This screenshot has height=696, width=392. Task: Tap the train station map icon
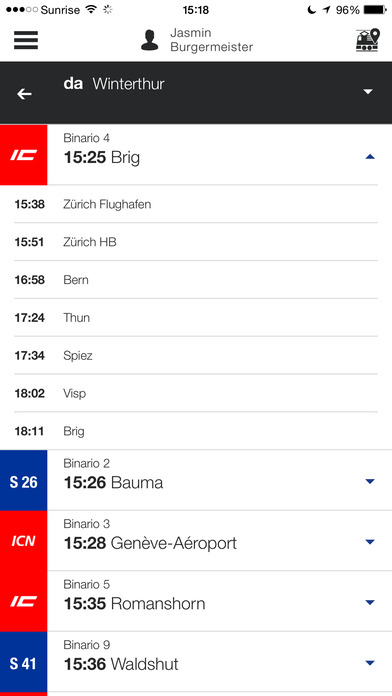click(368, 40)
